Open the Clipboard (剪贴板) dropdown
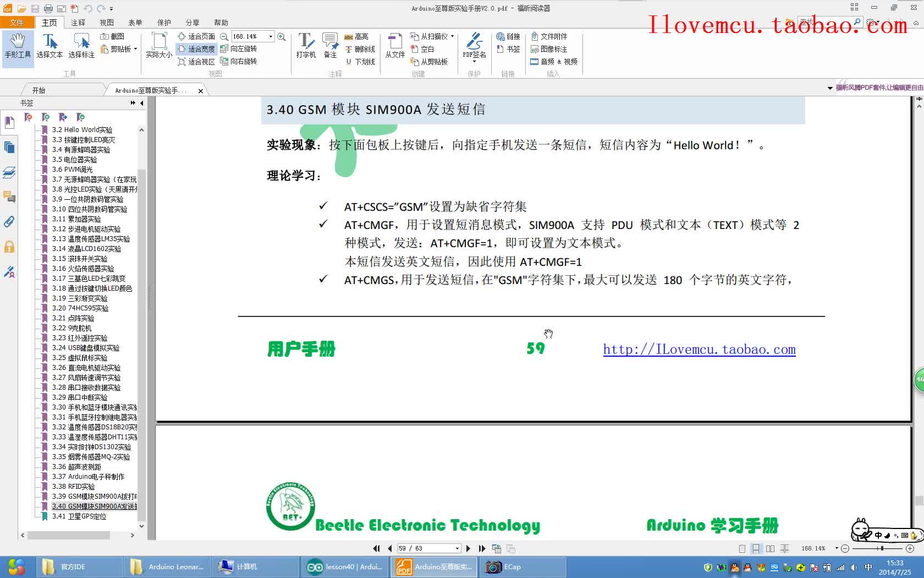The image size is (924, 578). (x=119, y=49)
